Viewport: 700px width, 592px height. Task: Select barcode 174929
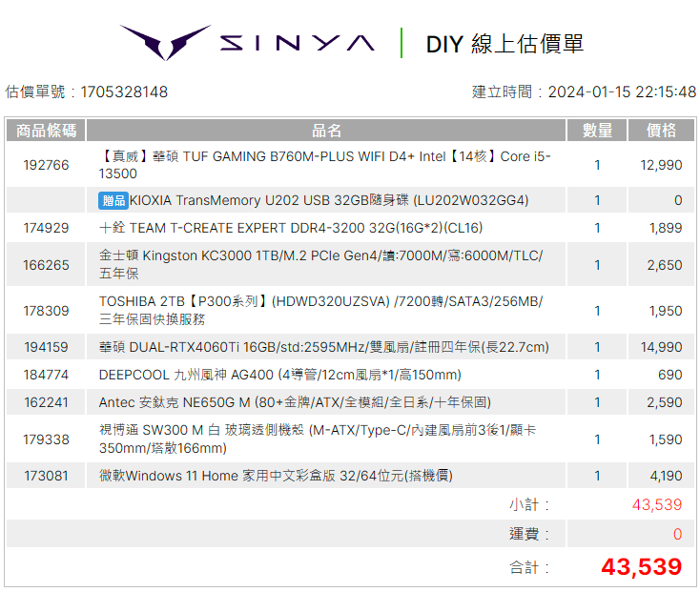(46, 228)
